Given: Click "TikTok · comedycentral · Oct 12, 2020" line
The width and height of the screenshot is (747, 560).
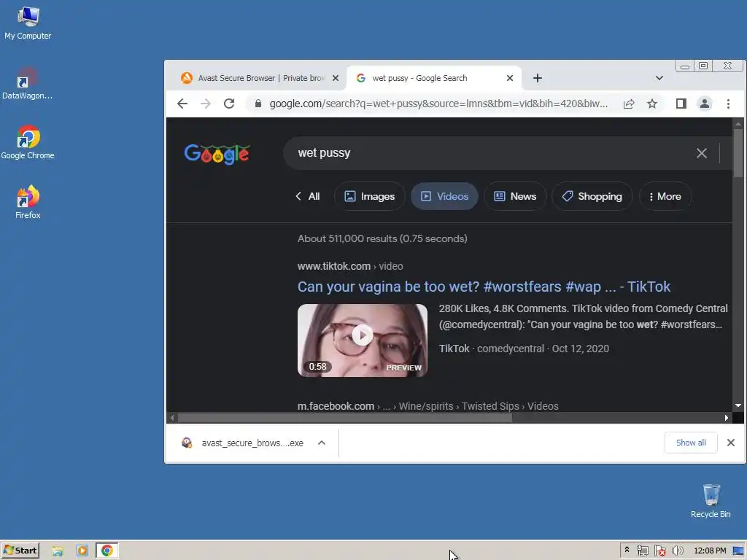Looking at the screenshot, I should pyautogui.click(x=524, y=349).
